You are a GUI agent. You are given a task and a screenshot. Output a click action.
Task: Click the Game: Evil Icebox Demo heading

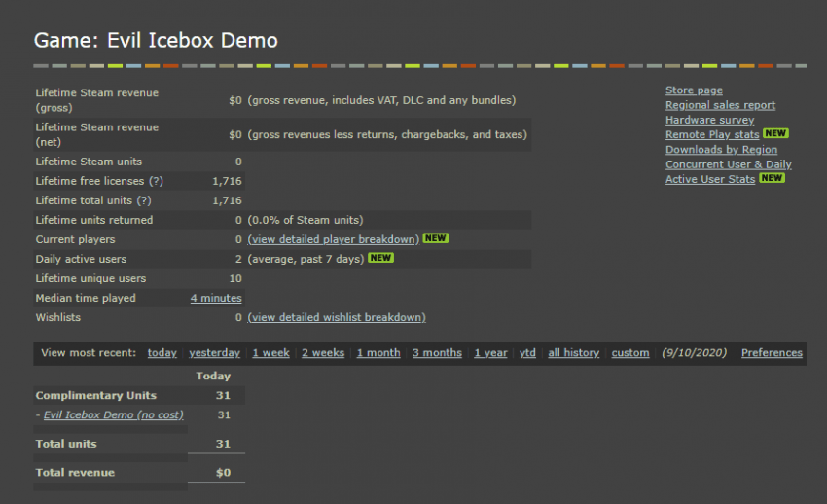pyautogui.click(x=156, y=40)
